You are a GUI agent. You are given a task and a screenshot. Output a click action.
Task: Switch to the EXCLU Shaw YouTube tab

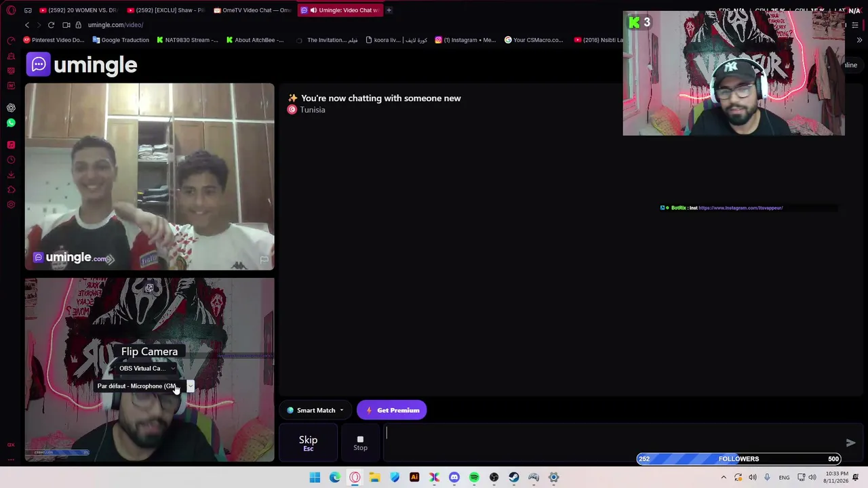pos(165,10)
